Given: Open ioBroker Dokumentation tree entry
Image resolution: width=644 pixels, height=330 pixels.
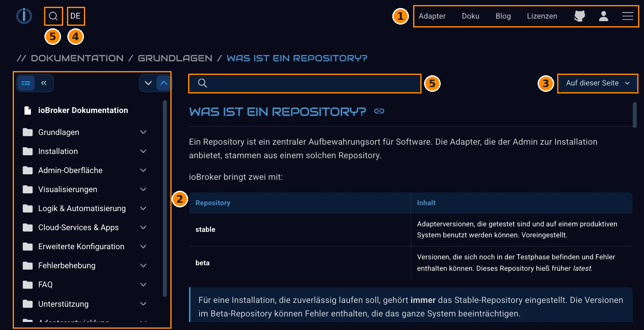Looking at the screenshot, I should coord(83,110).
